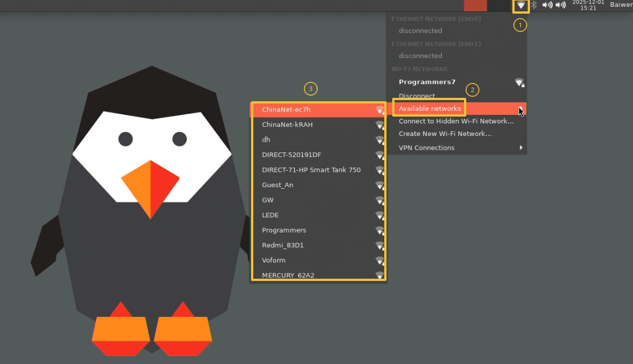Click the Wi-Fi signal icon for ChinaNet-ec7h
The width and height of the screenshot is (633, 364).
(x=380, y=110)
